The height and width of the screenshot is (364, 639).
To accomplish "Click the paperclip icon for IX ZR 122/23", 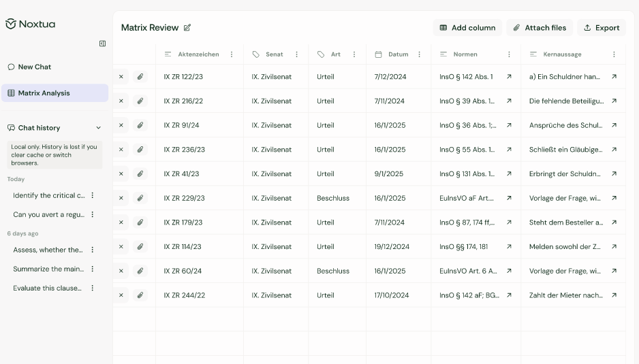I will [x=140, y=77].
